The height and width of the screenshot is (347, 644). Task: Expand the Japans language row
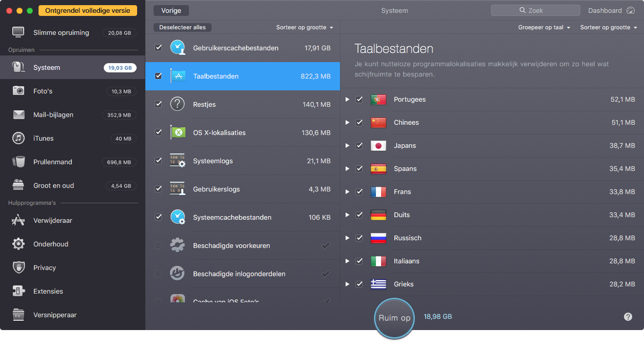pyautogui.click(x=347, y=146)
